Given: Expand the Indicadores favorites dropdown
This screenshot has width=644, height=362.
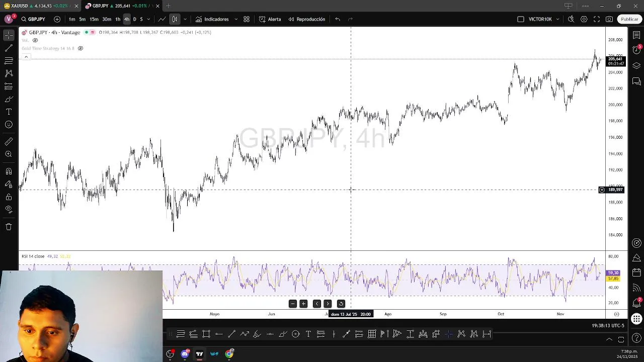Looking at the screenshot, I should (235, 19).
